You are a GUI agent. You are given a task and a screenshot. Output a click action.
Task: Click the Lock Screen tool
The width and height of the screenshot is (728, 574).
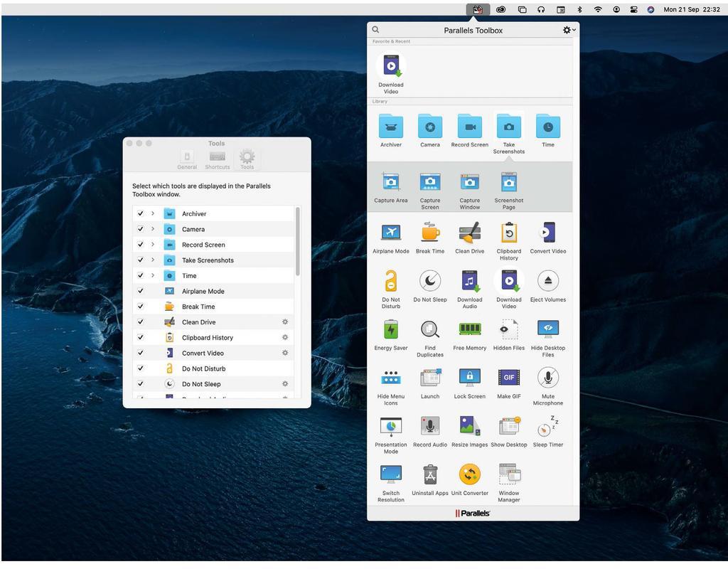point(469,378)
